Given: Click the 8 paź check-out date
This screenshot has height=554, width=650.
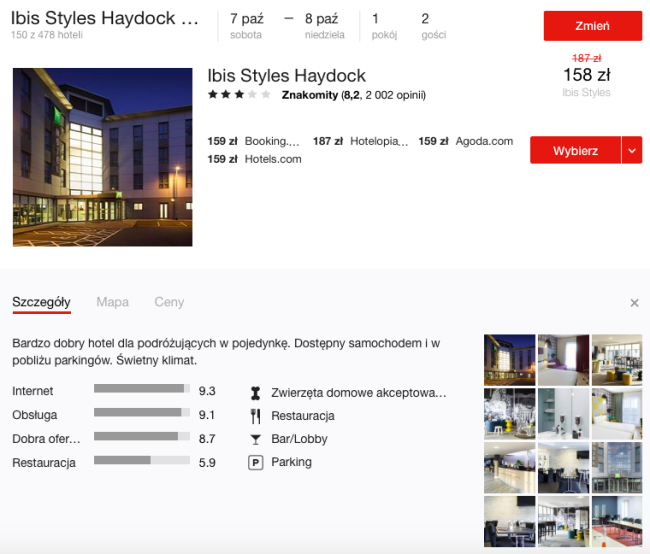Looking at the screenshot, I should pos(325,26).
